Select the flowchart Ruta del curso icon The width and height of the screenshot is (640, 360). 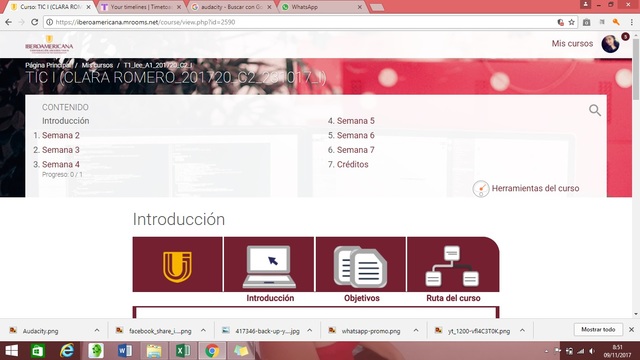coord(452,266)
